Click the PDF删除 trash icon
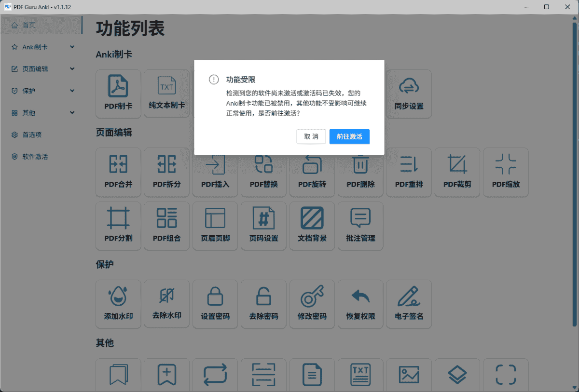Screen dimensions: 579x392 click(x=360, y=165)
